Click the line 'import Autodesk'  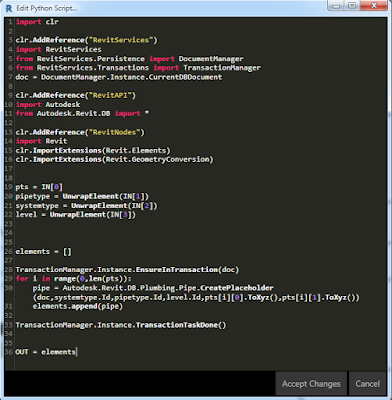[x=48, y=105]
